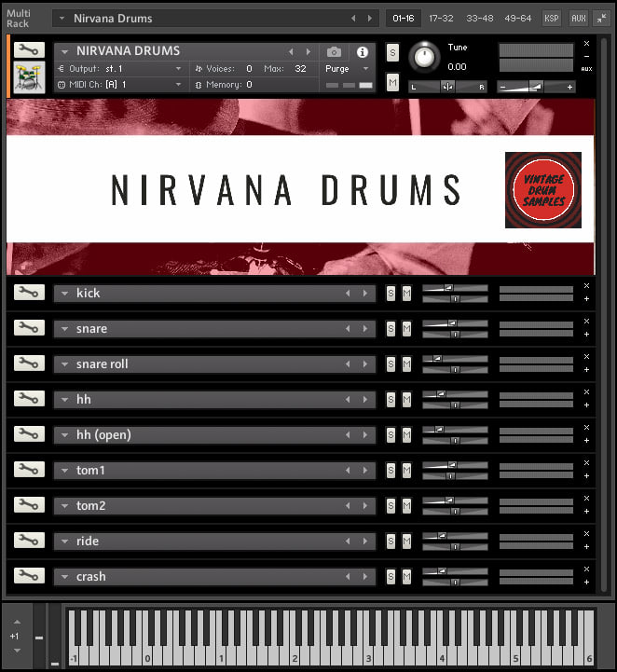Show aux controls for NIRVANA DRUMS
Screen dimensions: 617x672
tap(586, 69)
